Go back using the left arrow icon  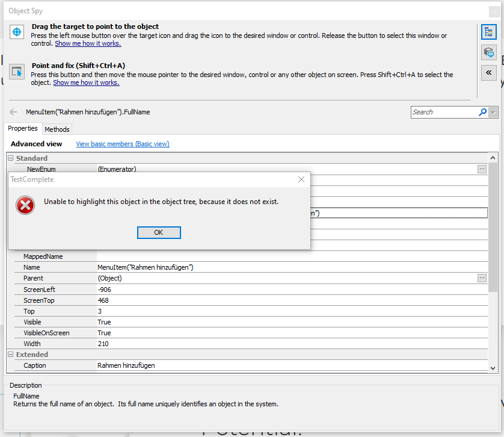tap(13, 112)
